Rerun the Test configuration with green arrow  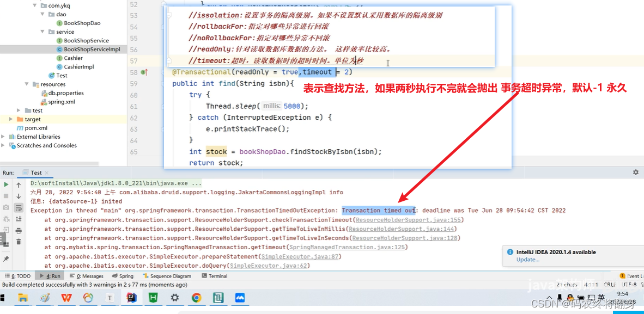click(5, 184)
